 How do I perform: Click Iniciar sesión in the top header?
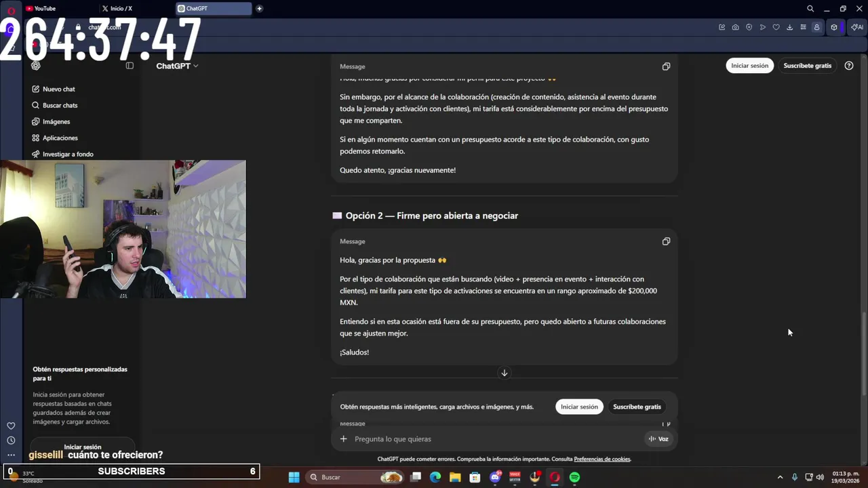coord(749,66)
